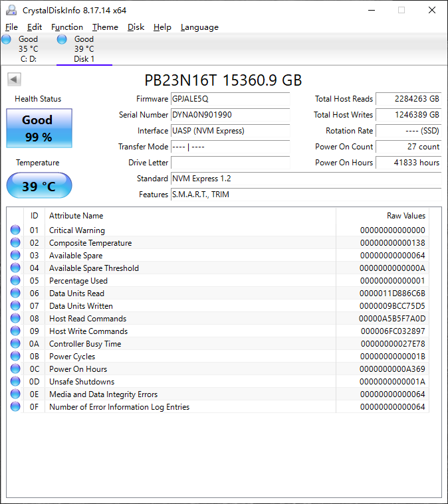Image resolution: width=448 pixels, height=504 pixels.
Task: Click the CrystalDiskInfo app icon in title bar
Action: coord(11,10)
